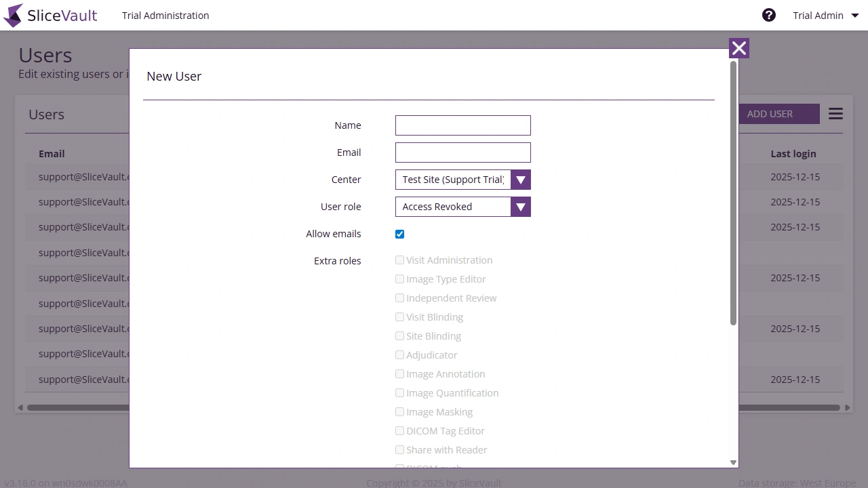Click inside the Name input field
The height and width of the screenshot is (488, 868).
click(x=462, y=125)
